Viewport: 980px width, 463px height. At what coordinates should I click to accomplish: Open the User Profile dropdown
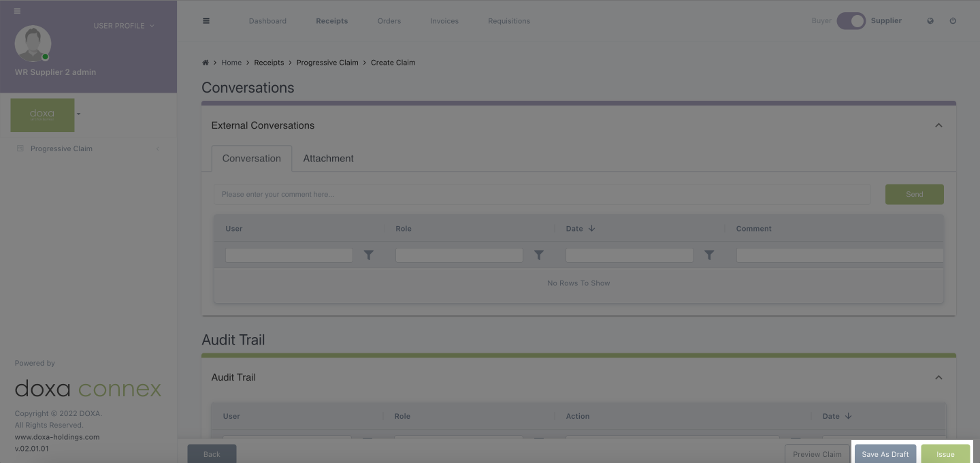pos(123,26)
